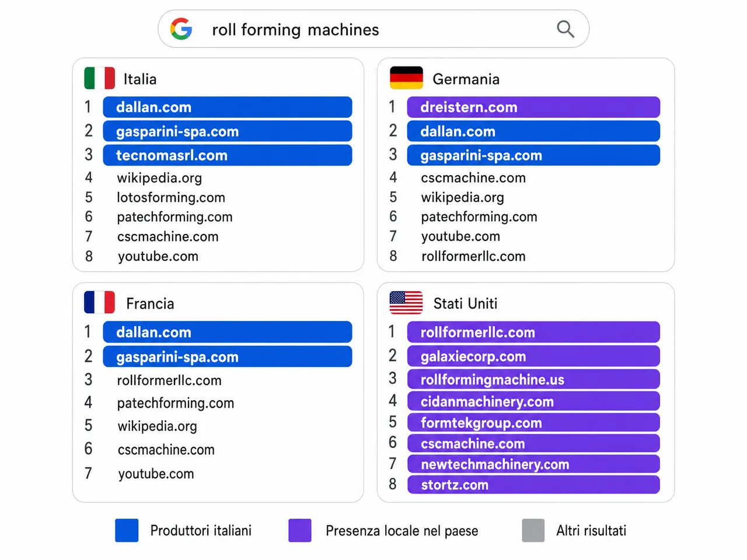
Task: Click patechforming.com in the Italia list
Action: click(x=174, y=217)
